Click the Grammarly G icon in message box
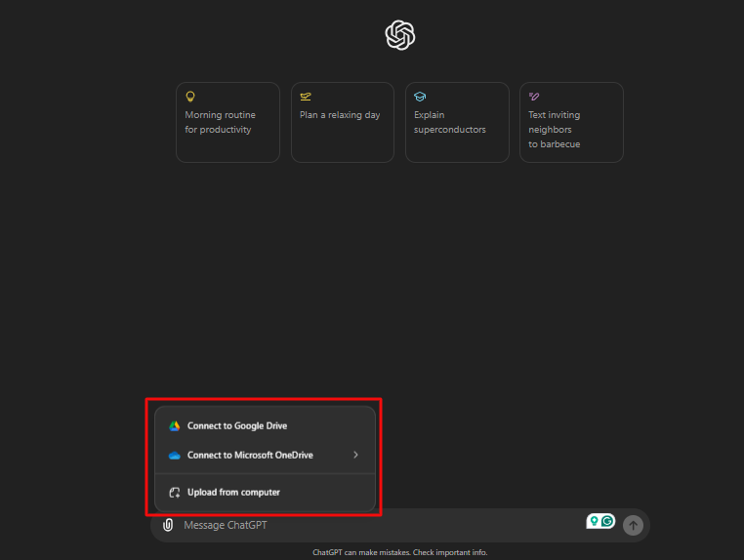Image resolution: width=744 pixels, height=560 pixels. pyautogui.click(x=607, y=521)
